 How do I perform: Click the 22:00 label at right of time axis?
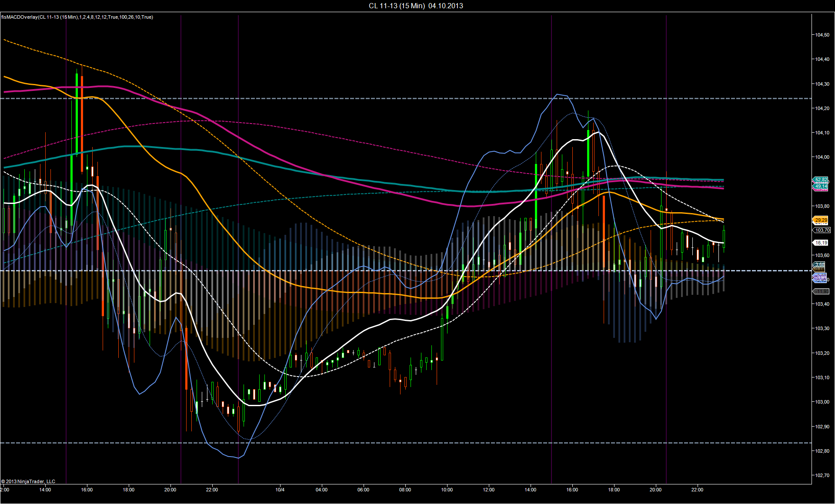[697, 490]
